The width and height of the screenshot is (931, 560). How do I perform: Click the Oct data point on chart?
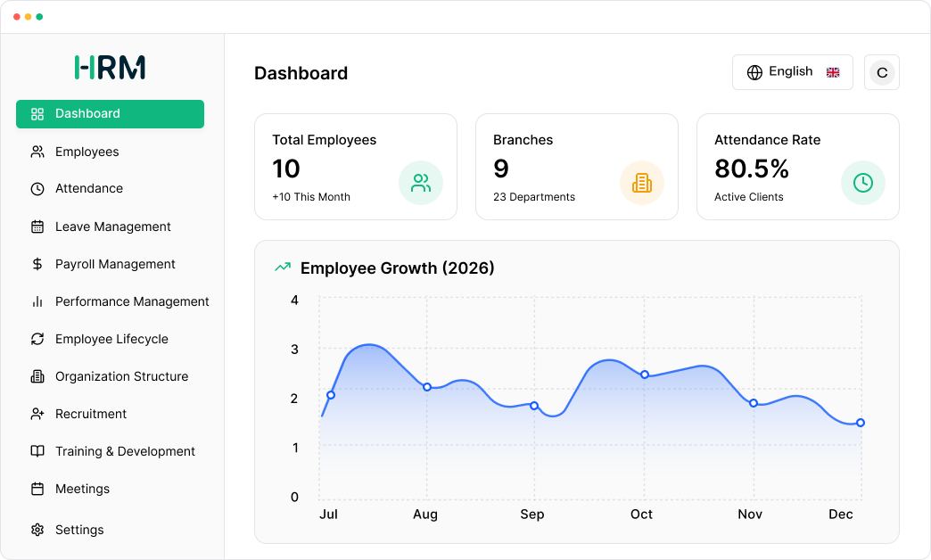pyautogui.click(x=645, y=375)
